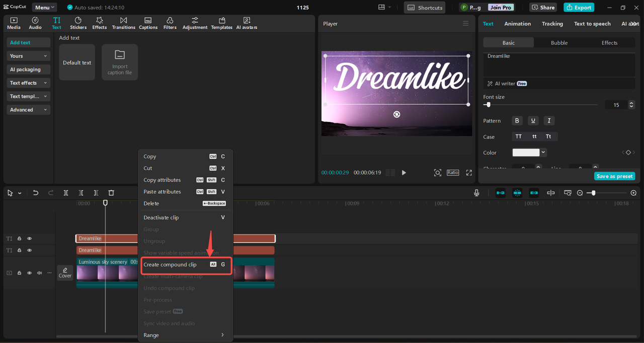The height and width of the screenshot is (343, 644).
Task: Click the zoom in timeline icon
Action: click(x=633, y=193)
